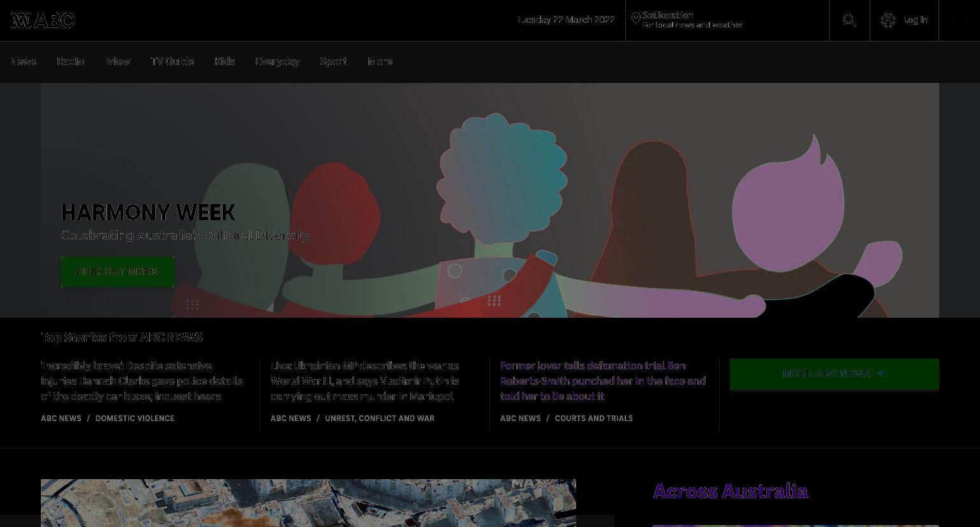The image size is (980, 527).
Task: Open the aerial city photo thumbnail
Action: coord(308,503)
